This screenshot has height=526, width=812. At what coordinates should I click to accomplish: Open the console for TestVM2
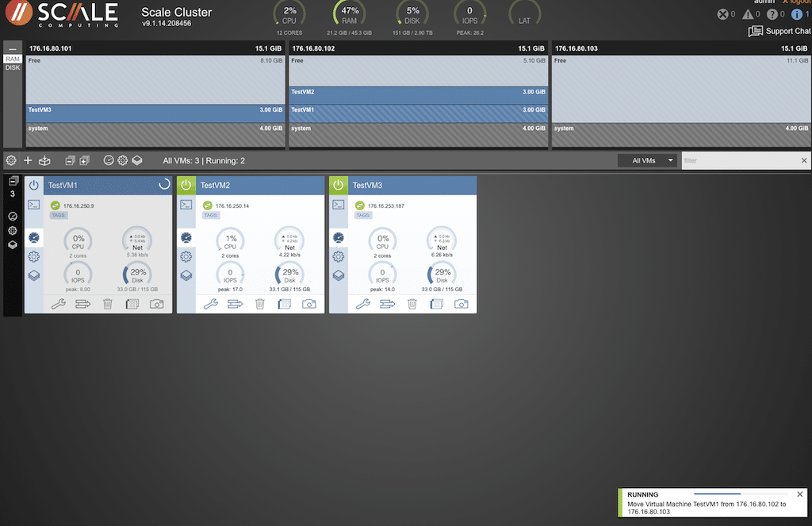(x=186, y=205)
